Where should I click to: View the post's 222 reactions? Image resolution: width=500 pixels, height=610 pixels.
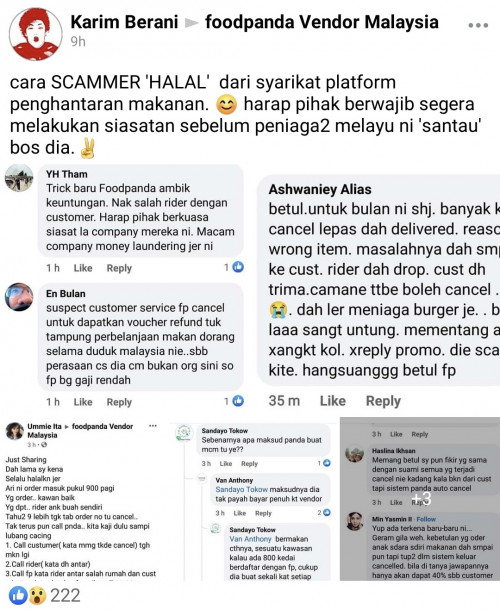tap(65, 596)
